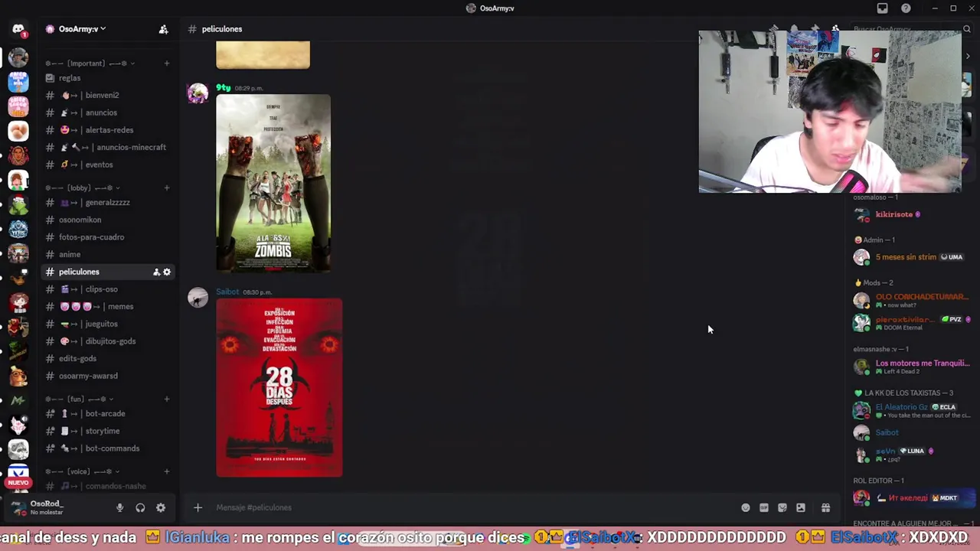This screenshot has height=551, width=980.
Task: Collapse the [fun] channel category
Action: coord(80,399)
